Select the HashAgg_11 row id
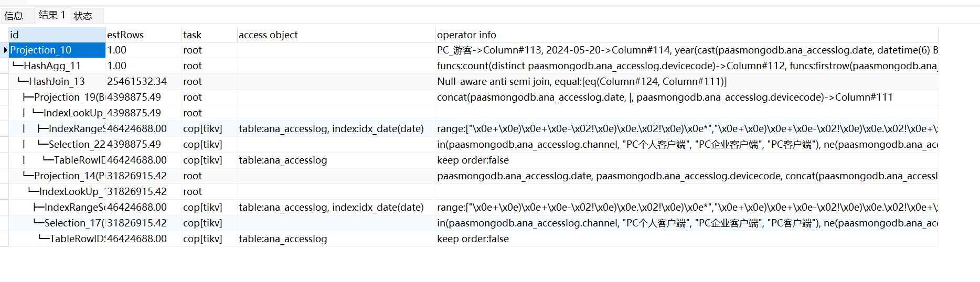Image resolution: width=980 pixels, height=282 pixels. [52, 66]
